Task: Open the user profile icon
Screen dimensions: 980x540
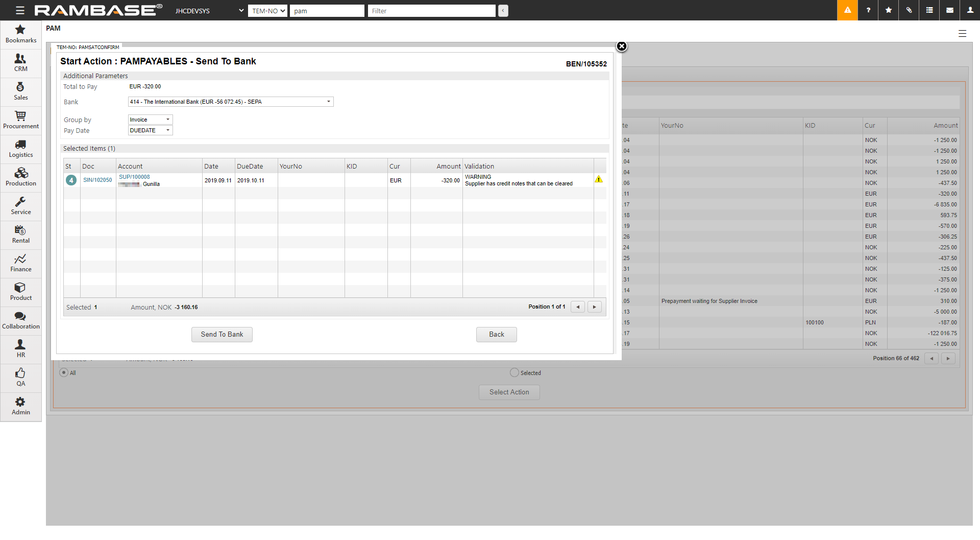Action: click(970, 10)
